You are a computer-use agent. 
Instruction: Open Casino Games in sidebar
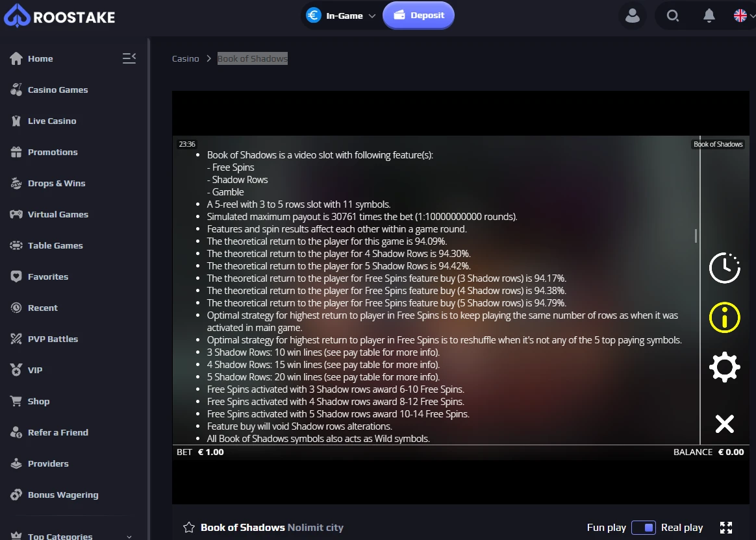(x=58, y=90)
